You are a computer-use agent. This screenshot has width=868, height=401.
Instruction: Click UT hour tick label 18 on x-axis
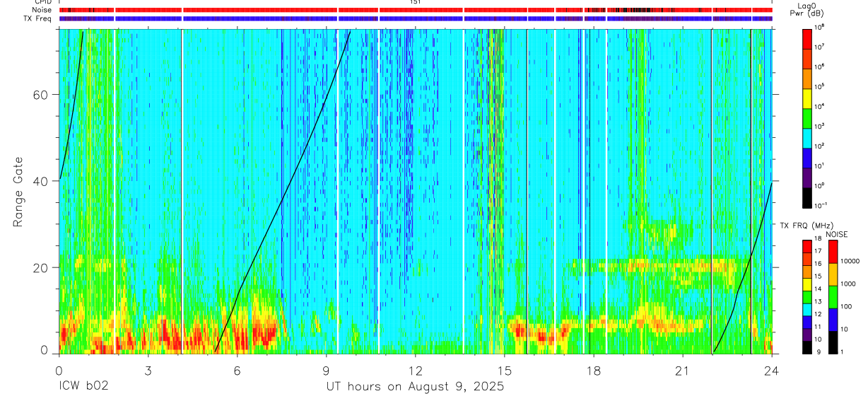pyautogui.click(x=593, y=371)
